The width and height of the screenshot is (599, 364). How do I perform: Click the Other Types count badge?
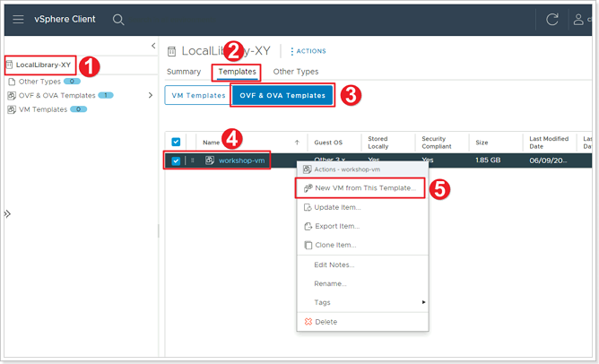72,82
